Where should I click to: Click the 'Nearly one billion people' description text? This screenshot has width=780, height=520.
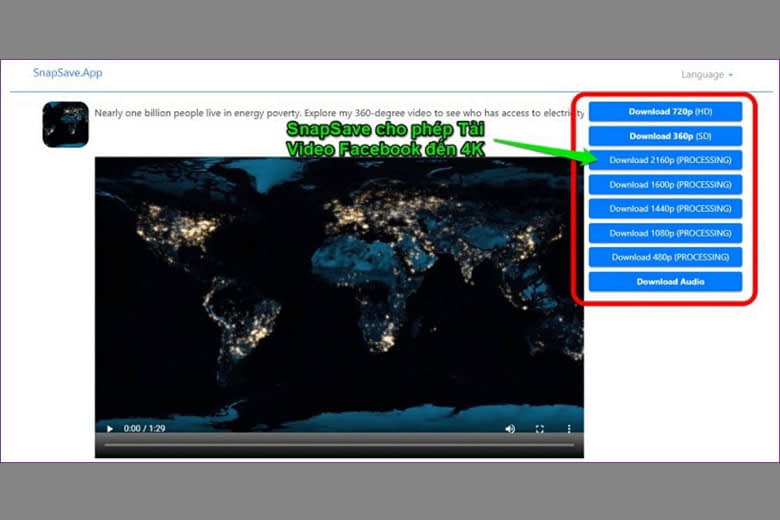pyautogui.click(x=339, y=113)
